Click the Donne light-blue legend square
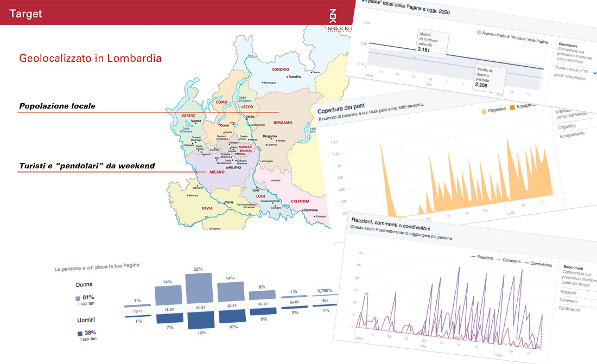This screenshot has width=597, height=364. 78,298
